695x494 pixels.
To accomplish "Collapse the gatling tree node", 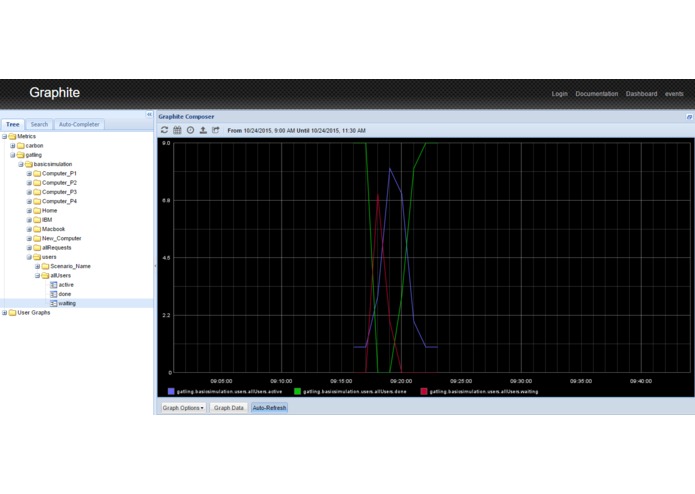I will point(13,155).
